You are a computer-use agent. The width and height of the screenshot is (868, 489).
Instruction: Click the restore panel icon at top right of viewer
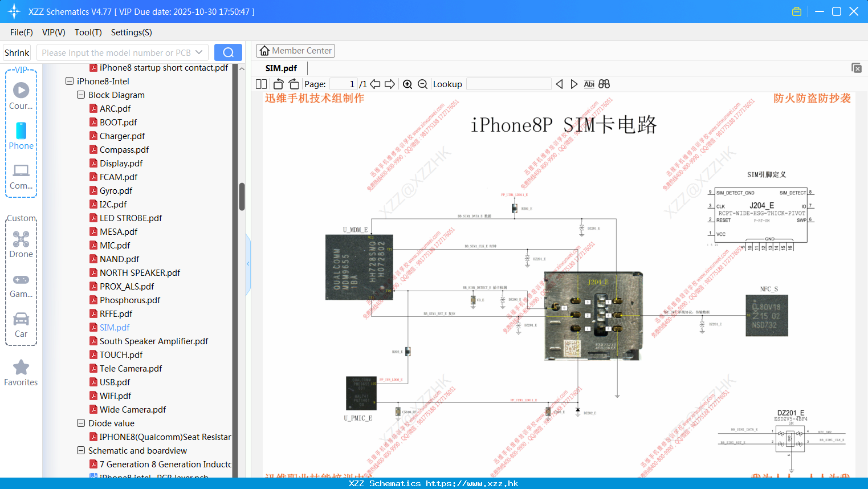click(857, 68)
